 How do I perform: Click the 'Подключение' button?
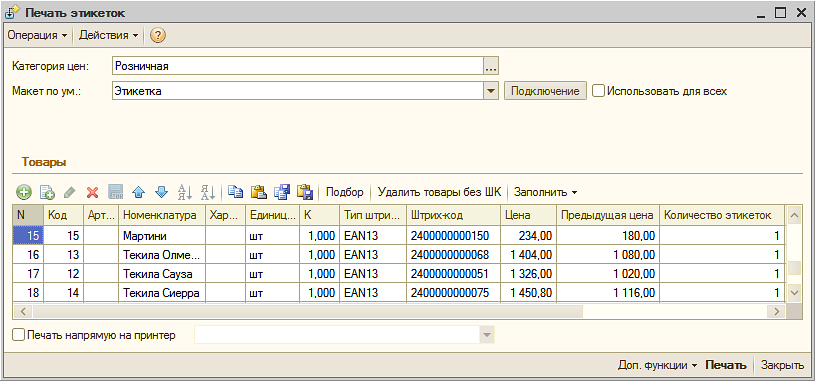point(545,91)
